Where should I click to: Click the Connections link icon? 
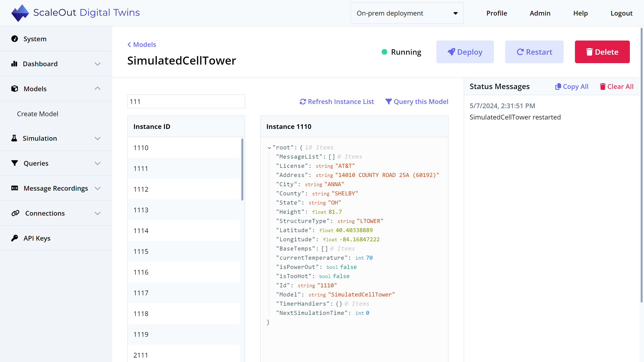[x=15, y=213]
